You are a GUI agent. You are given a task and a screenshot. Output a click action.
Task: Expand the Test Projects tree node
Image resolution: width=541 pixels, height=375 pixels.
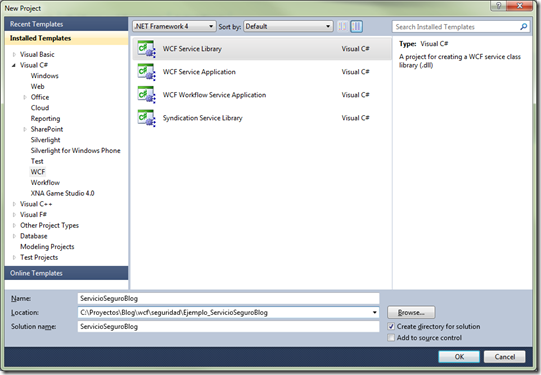tap(14, 258)
